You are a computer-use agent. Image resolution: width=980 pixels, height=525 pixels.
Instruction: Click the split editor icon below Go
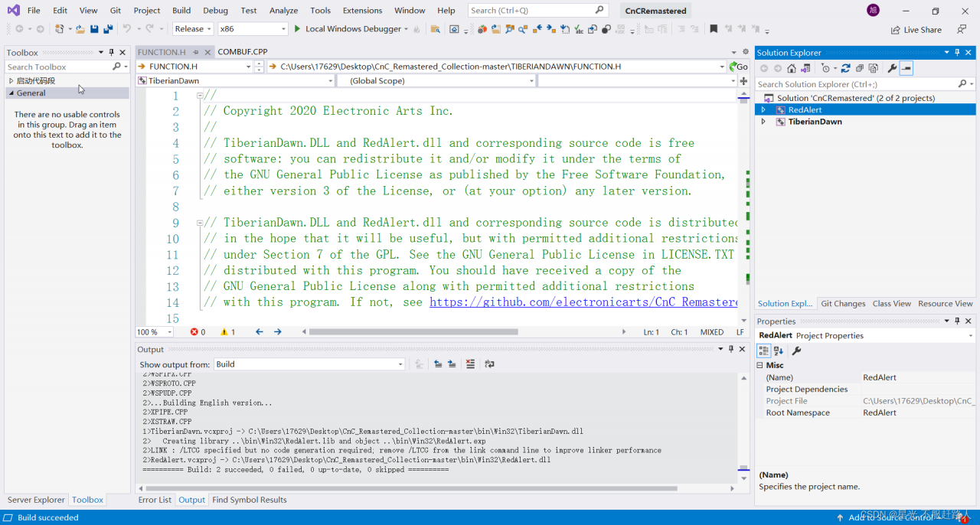click(x=743, y=81)
